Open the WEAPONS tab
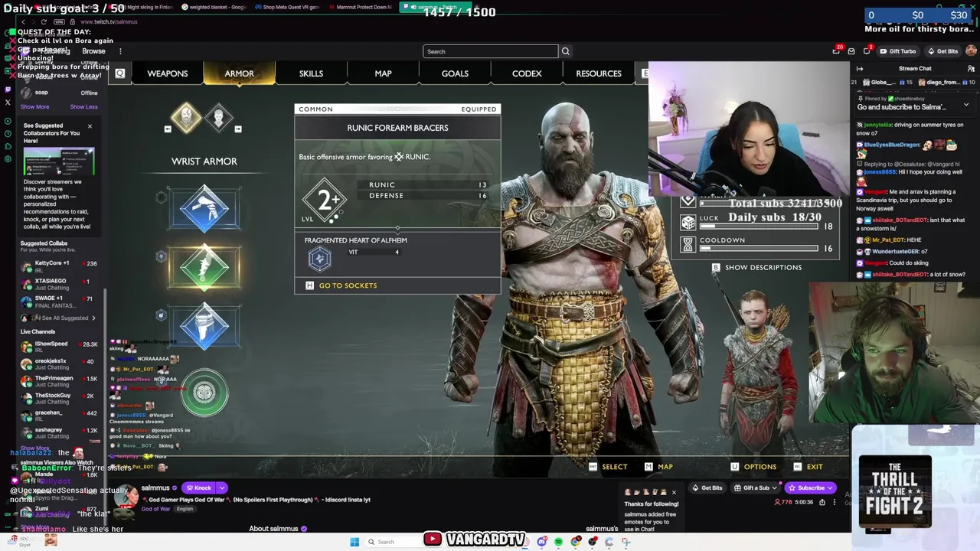 tap(167, 73)
